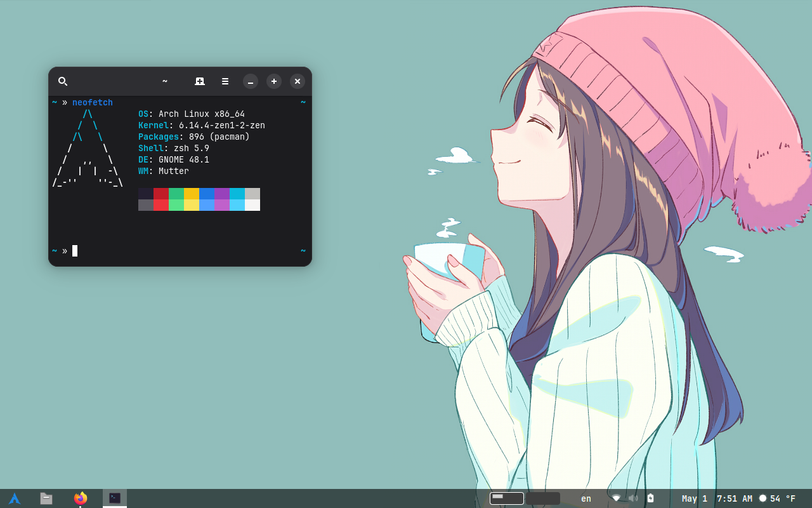The width and height of the screenshot is (812, 508).
Task: Close the terminal window
Action: [x=298, y=81]
